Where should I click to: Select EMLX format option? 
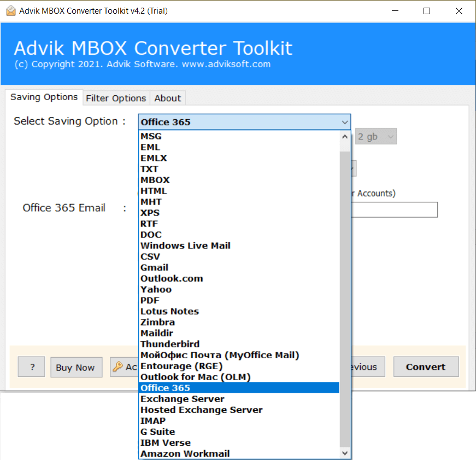coord(239,158)
